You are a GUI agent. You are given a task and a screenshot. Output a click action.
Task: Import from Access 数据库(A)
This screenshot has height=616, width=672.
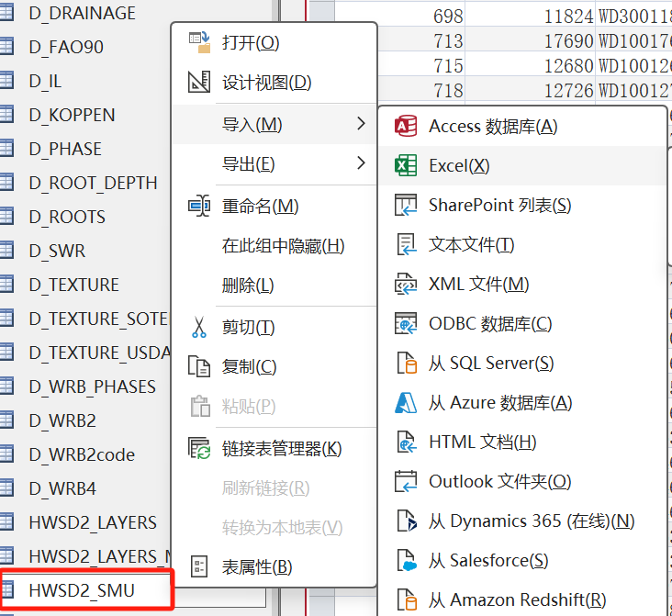tap(522, 126)
